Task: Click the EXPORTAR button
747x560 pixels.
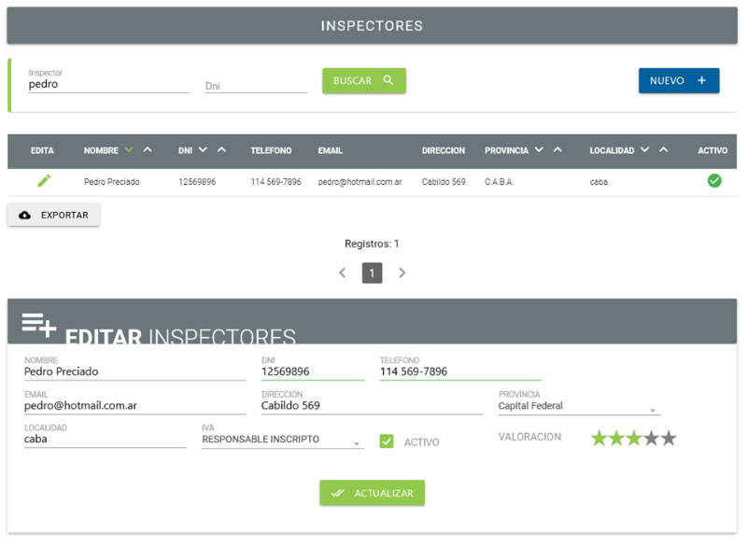Action: 54,216
